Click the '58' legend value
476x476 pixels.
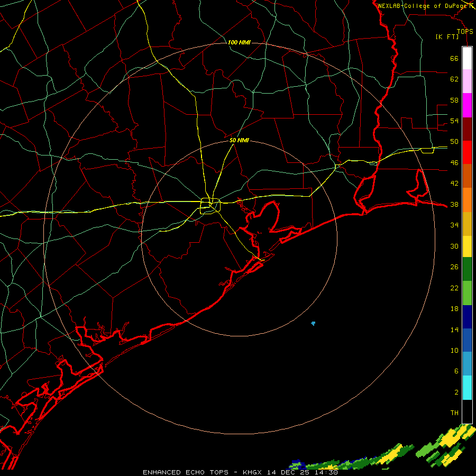click(454, 100)
